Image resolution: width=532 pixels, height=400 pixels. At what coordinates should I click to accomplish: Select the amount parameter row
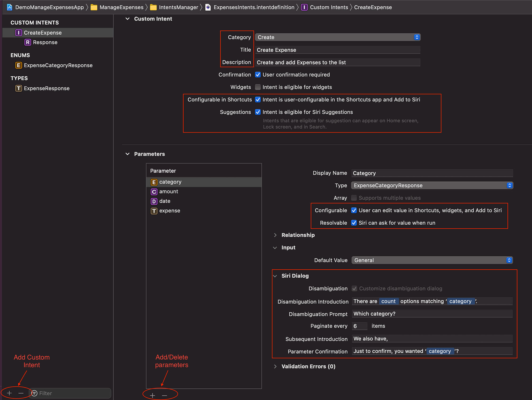[x=169, y=192]
